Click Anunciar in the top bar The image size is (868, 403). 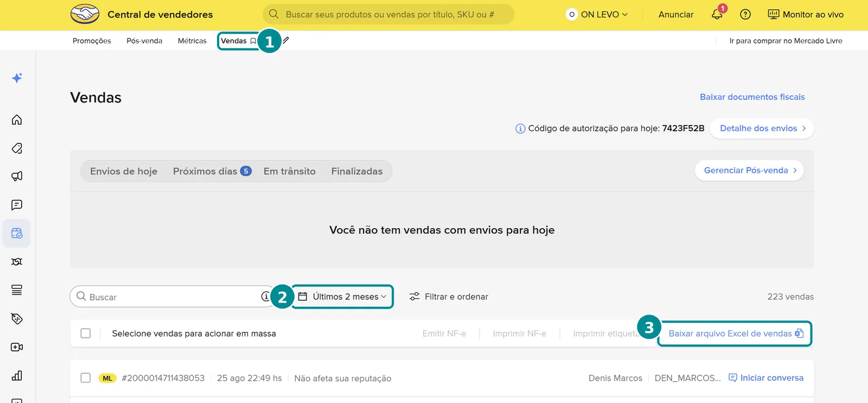pos(676,15)
